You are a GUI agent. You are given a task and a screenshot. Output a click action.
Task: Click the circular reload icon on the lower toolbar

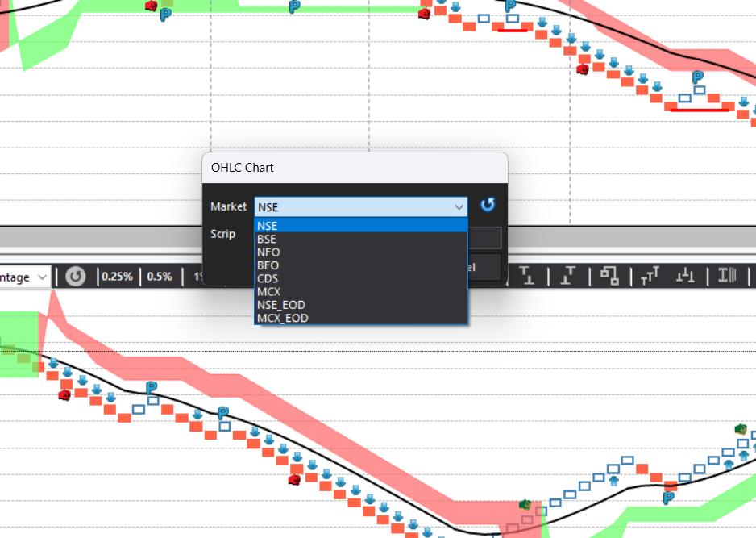click(74, 276)
